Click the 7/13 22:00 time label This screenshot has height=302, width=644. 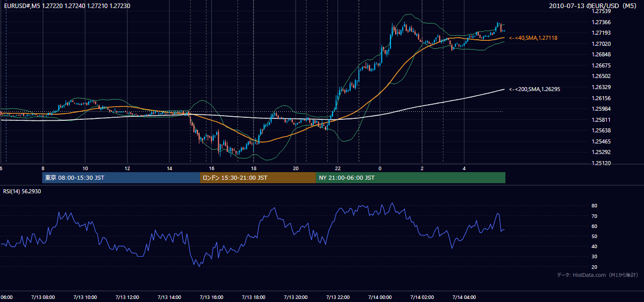pyautogui.click(x=338, y=297)
